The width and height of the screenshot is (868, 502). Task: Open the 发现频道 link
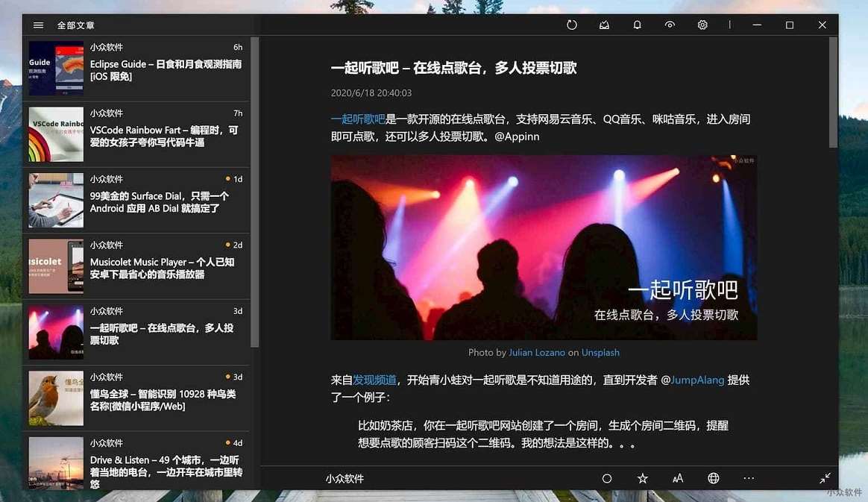point(374,380)
